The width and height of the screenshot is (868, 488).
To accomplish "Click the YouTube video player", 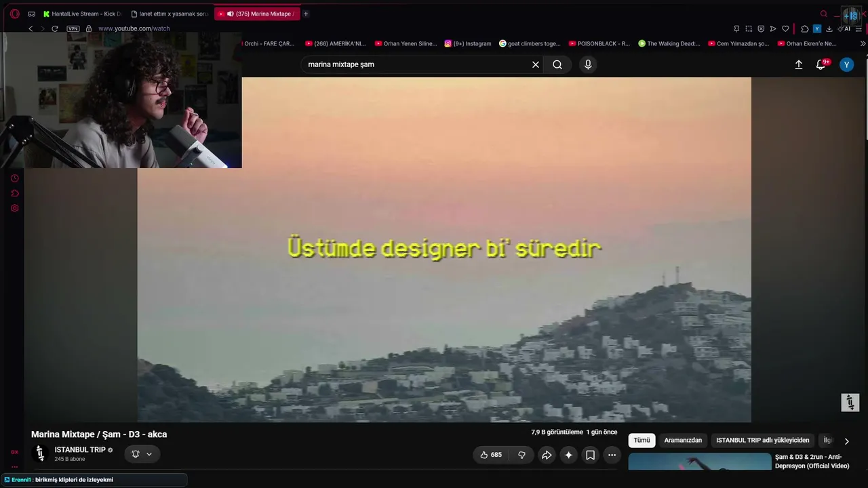I will pos(444,249).
